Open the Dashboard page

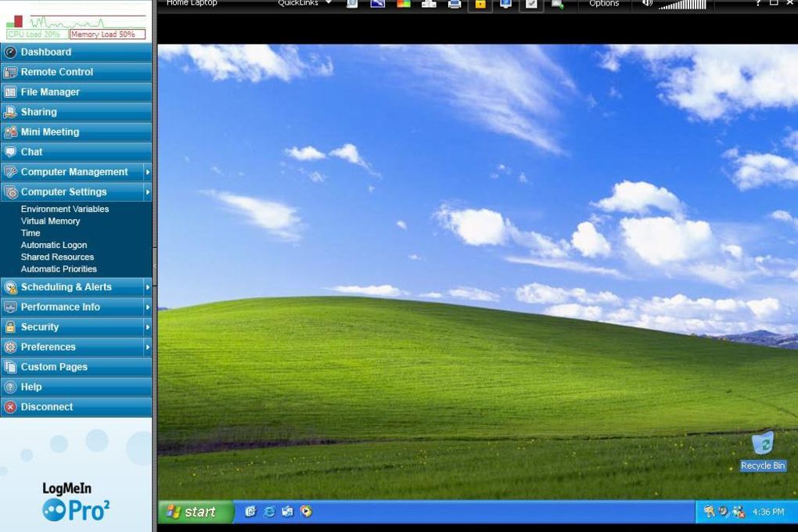(x=77, y=52)
